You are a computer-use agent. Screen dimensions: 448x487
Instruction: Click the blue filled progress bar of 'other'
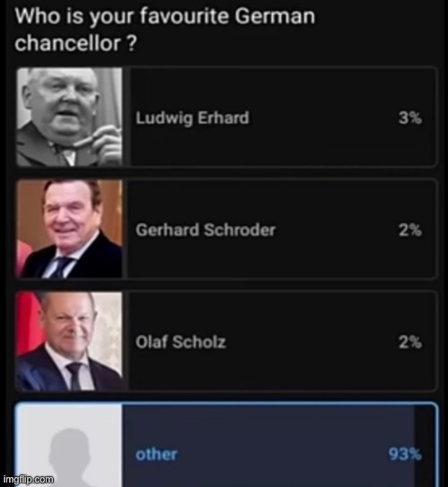click(x=269, y=446)
